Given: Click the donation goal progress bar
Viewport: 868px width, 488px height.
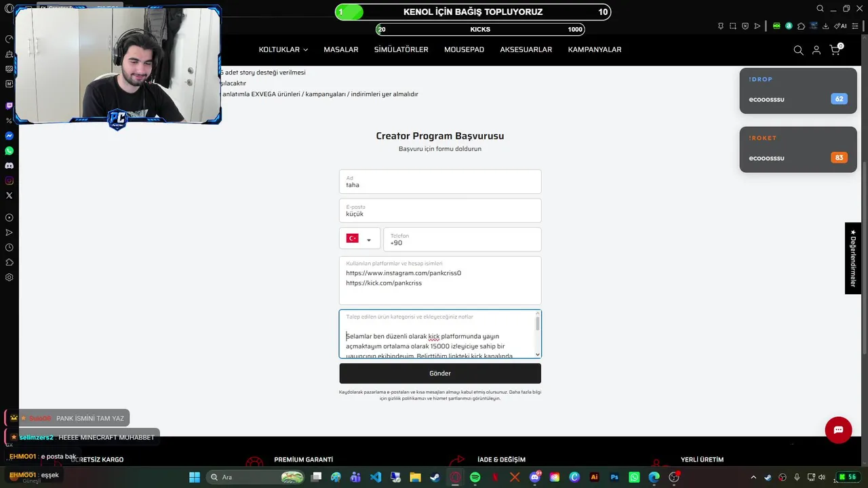Looking at the screenshot, I should tap(473, 12).
